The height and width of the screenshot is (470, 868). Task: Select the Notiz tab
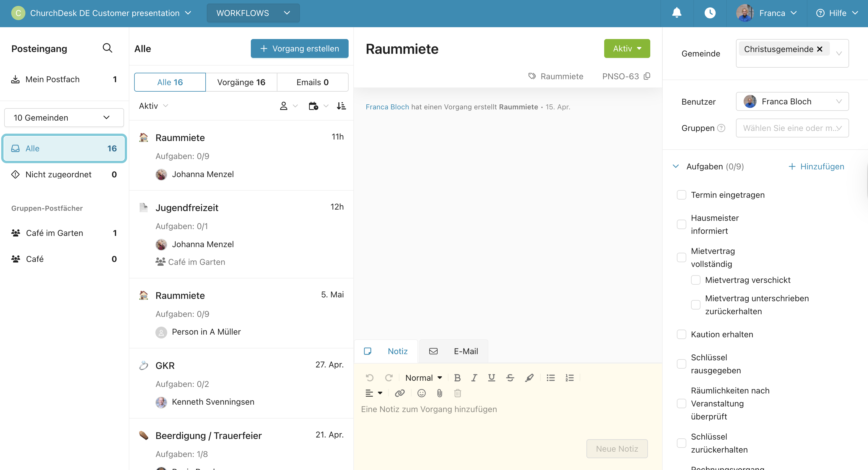386,351
